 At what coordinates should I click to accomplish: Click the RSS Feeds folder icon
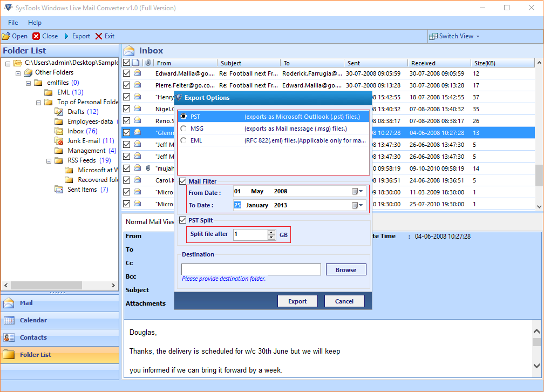tap(59, 160)
